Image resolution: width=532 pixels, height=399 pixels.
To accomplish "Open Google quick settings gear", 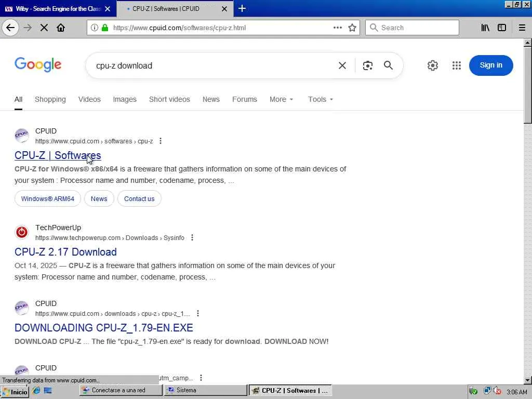I will (x=433, y=65).
